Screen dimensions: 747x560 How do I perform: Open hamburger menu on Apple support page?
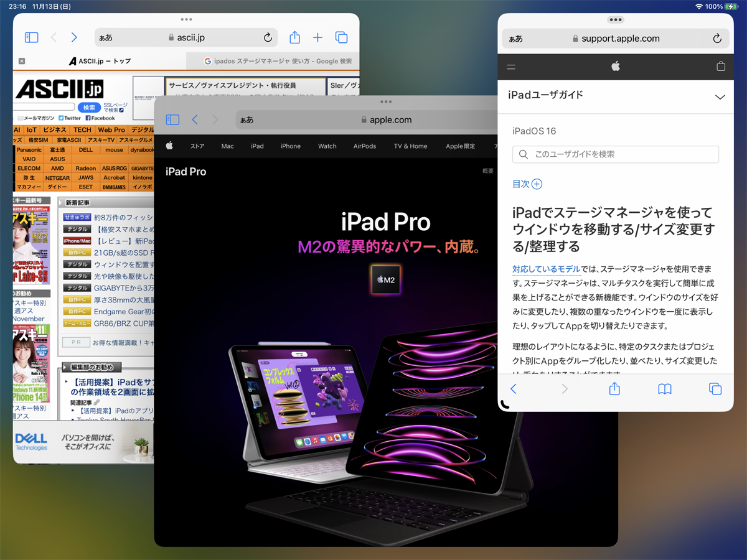[511, 67]
